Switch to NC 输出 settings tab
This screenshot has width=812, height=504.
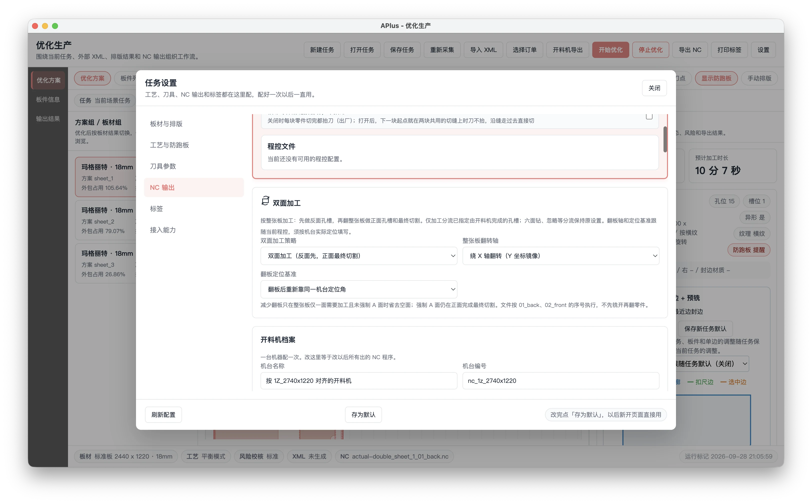pos(194,187)
